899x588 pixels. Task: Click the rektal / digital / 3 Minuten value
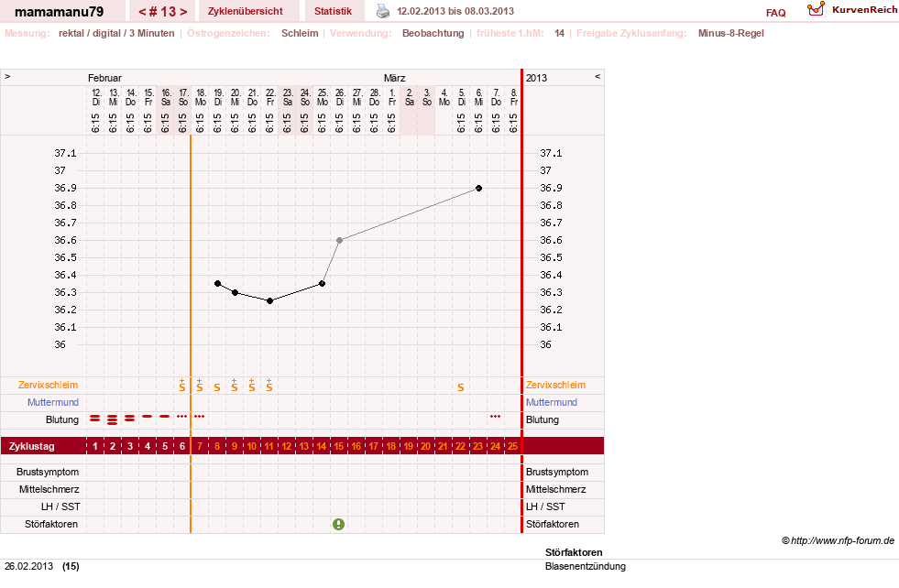coord(116,33)
